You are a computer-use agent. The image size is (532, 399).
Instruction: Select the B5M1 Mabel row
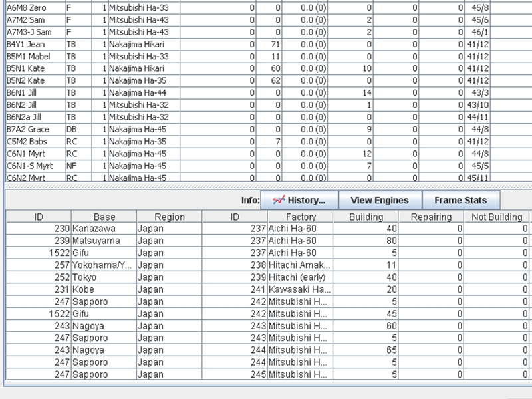tap(268, 57)
